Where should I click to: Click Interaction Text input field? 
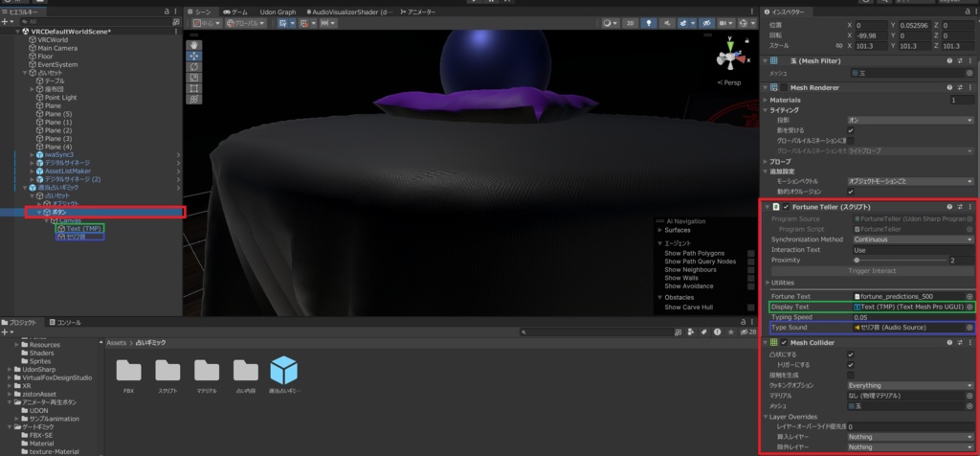(x=913, y=250)
